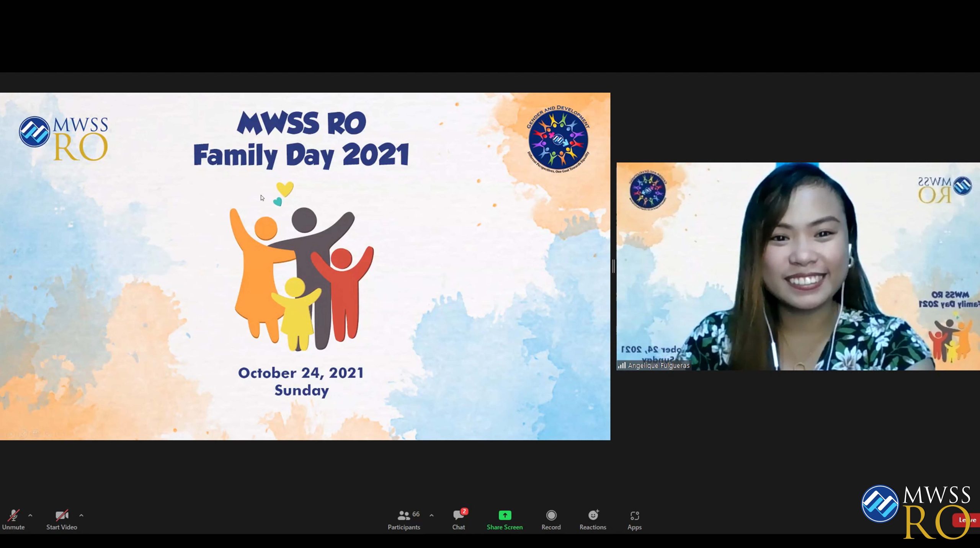980x548 pixels.
Task: Leave the meeting via red button
Action: (966, 520)
